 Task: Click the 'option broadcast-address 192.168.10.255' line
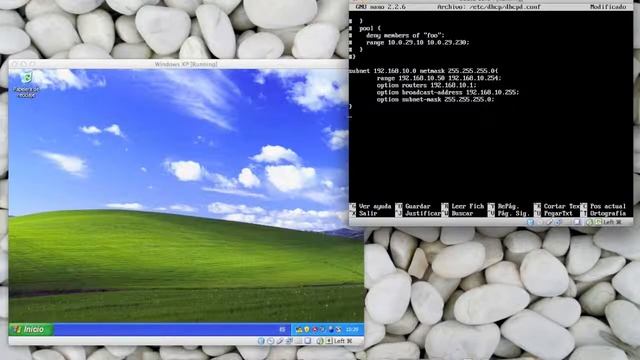pyautogui.click(x=448, y=93)
